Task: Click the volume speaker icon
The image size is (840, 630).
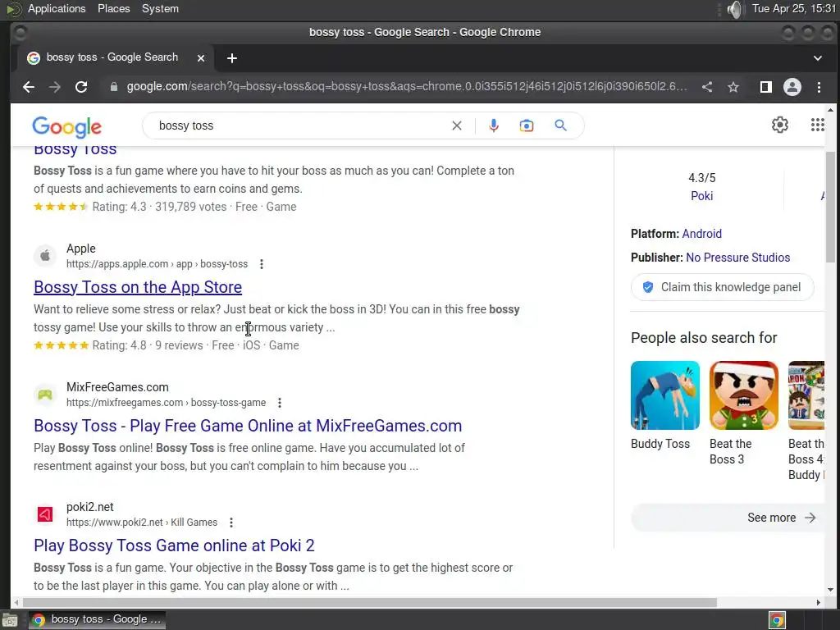Action: click(736, 9)
